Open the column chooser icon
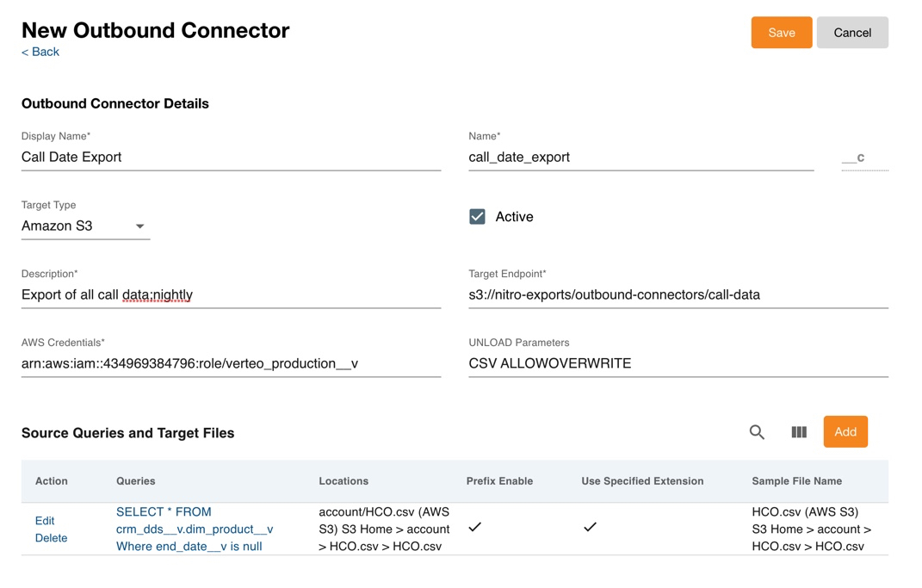 [799, 432]
